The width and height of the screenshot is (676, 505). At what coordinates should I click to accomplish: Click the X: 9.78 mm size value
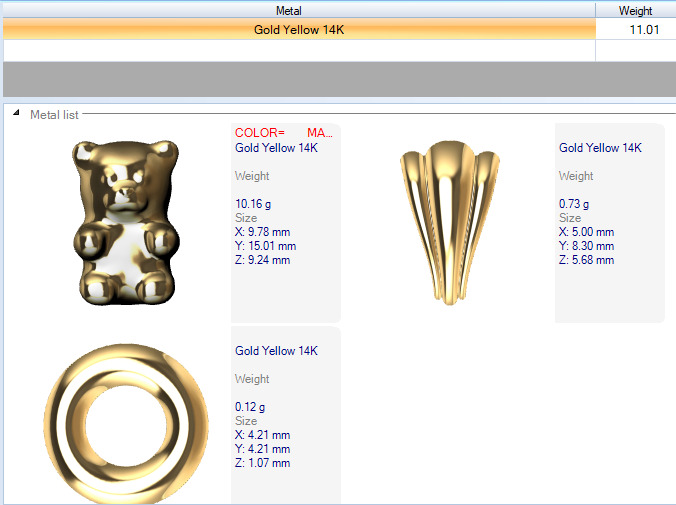tap(263, 232)
